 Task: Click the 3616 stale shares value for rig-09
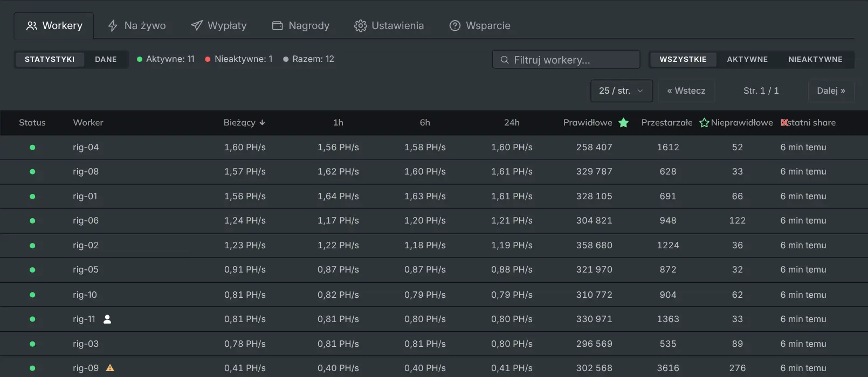[668, 368]
